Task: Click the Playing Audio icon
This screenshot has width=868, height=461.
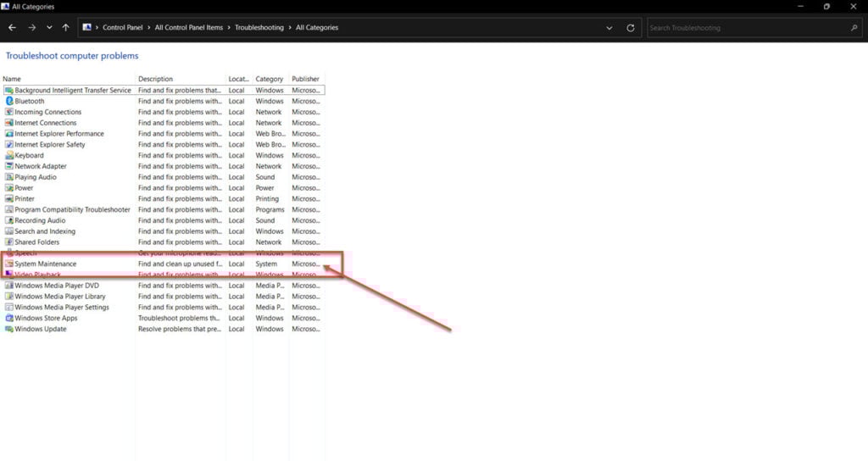Action: coord(8,177)
